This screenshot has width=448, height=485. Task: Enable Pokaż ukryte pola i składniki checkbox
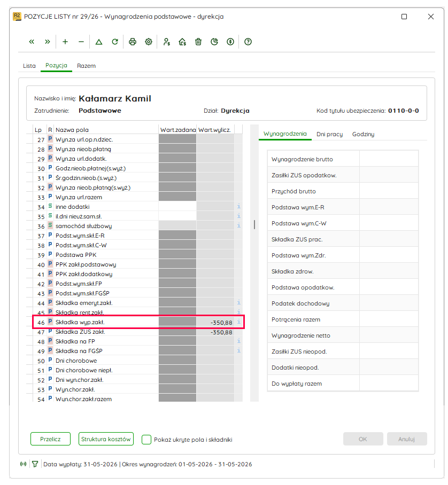click(146, 440)
